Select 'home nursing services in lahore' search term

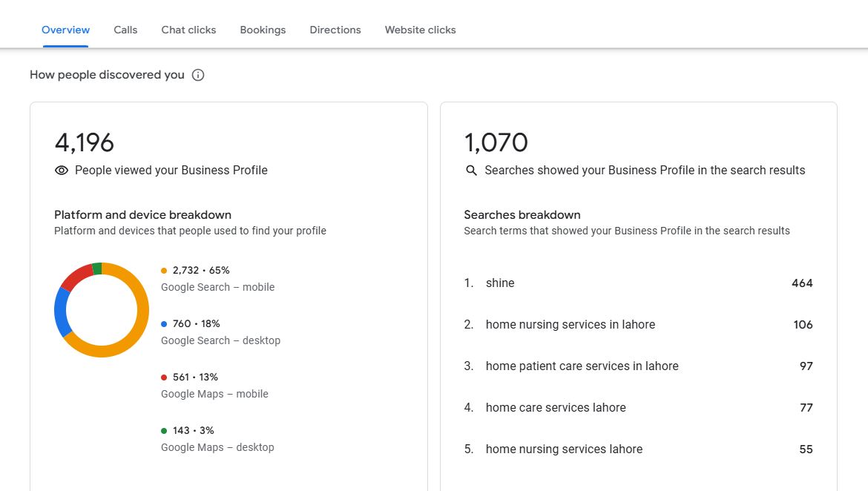pos(570,325)
